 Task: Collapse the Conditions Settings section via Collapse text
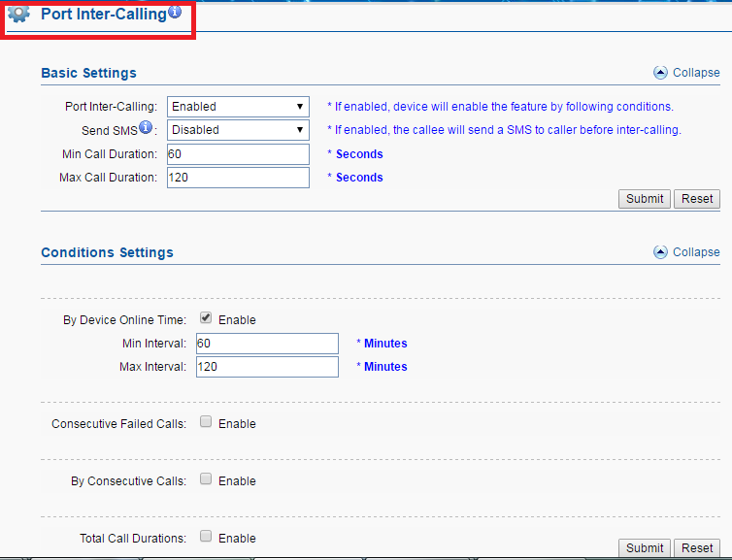(696, 252)
